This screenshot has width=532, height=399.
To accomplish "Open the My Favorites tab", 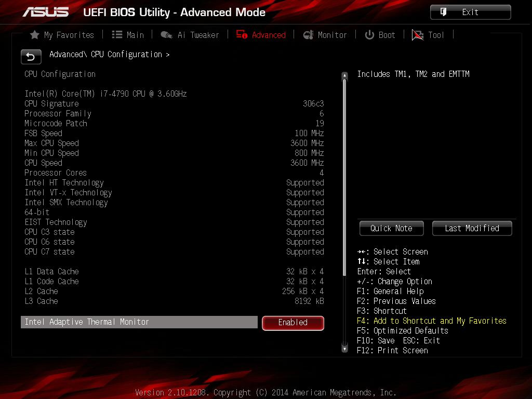I will coord(62,35).
